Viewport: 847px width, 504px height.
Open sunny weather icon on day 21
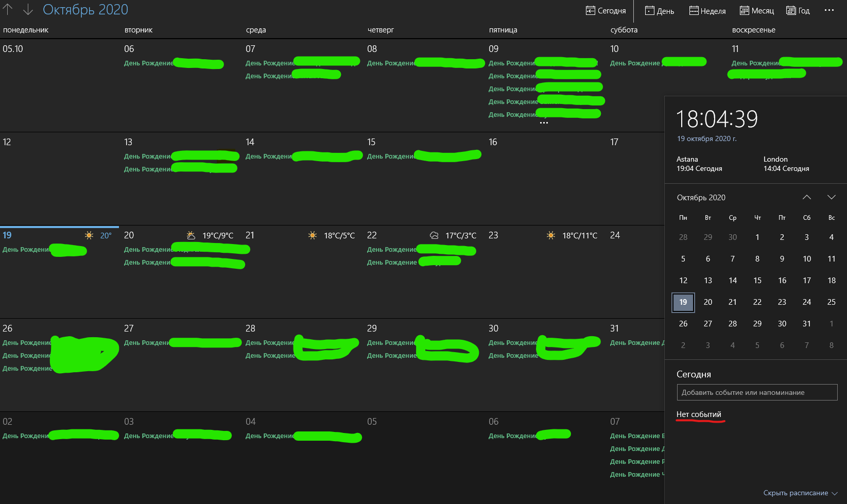[x=313, y=235]
